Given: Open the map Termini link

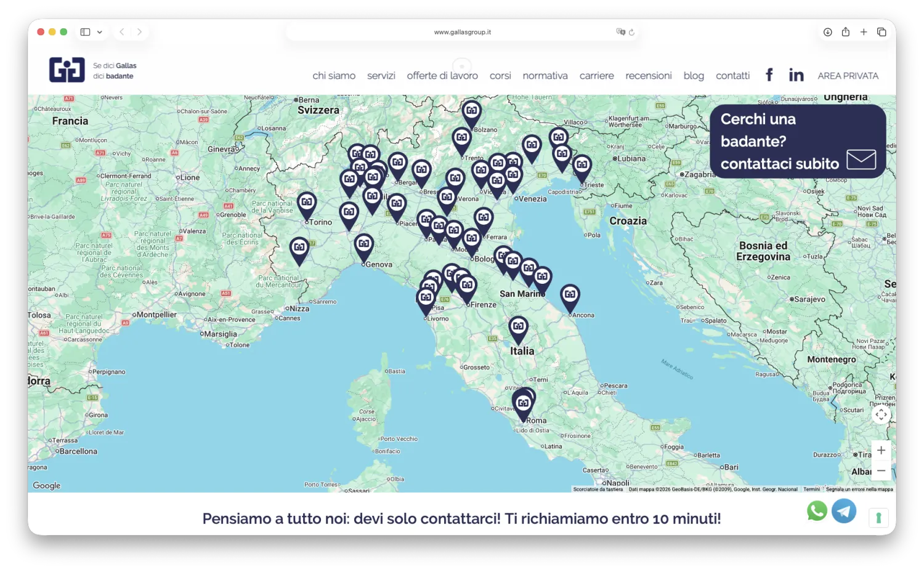Looking at the screenshot, I should (811, 489).
